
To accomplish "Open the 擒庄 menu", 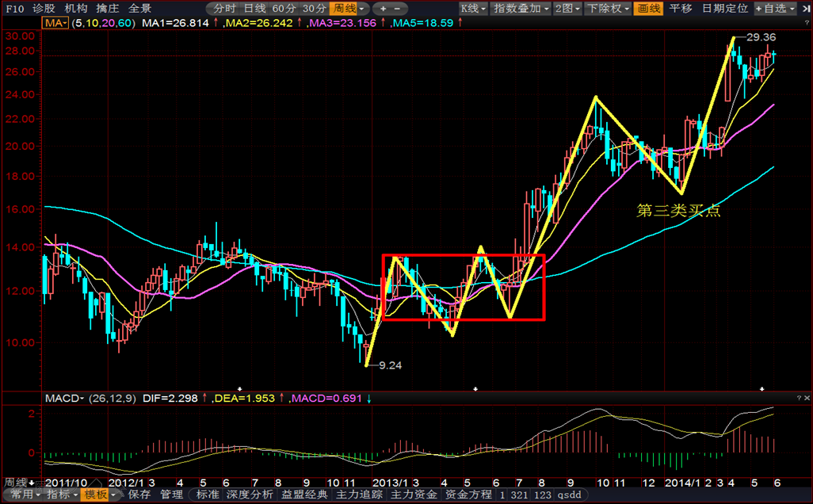I will pos(107,8).
